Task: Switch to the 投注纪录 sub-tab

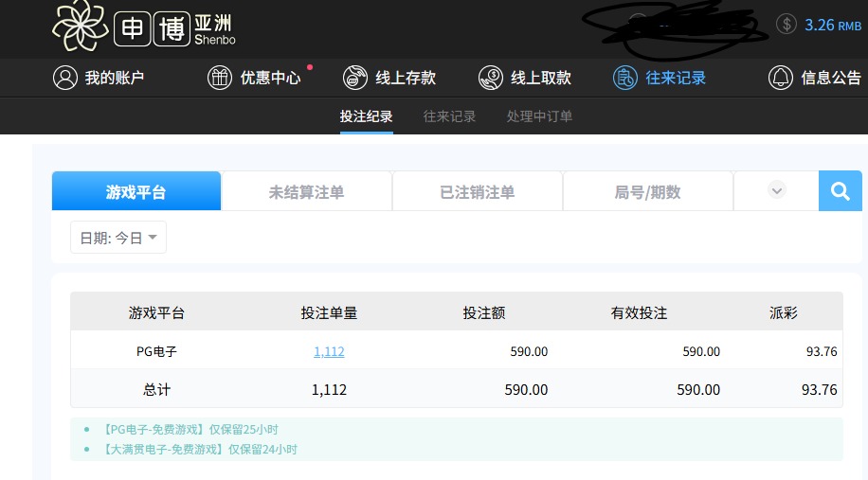Action: 366,116
